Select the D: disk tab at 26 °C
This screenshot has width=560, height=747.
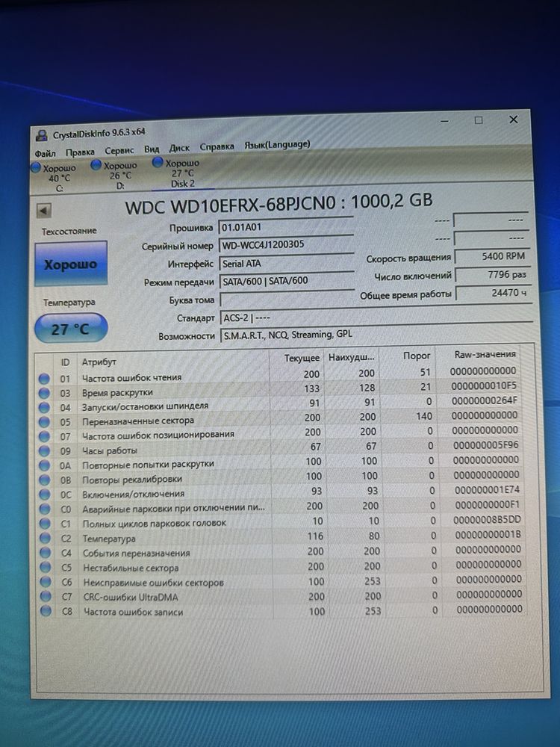115,176
